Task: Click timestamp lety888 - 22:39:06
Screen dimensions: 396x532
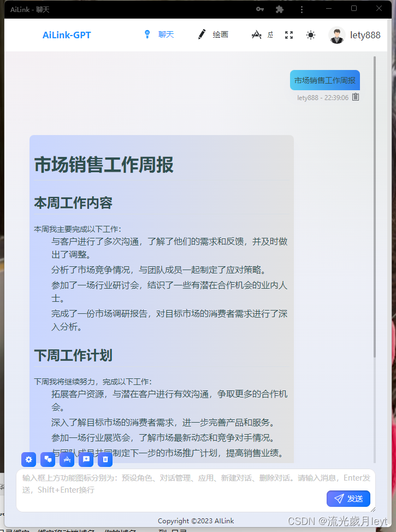Action: click(x=322, y=98)
